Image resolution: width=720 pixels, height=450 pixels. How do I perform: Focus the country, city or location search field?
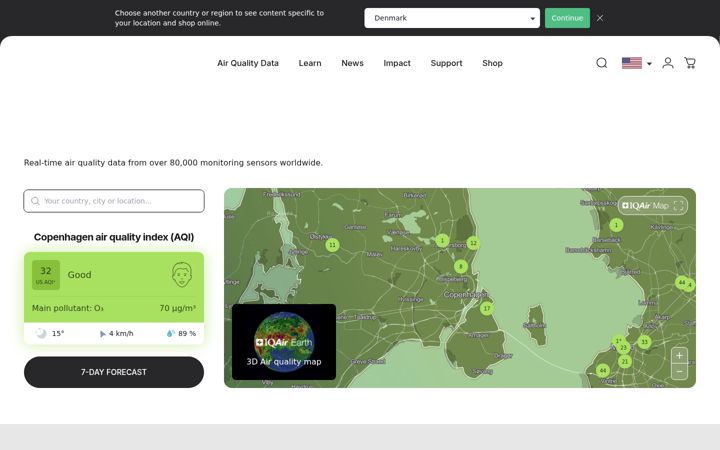coord(114,201)
